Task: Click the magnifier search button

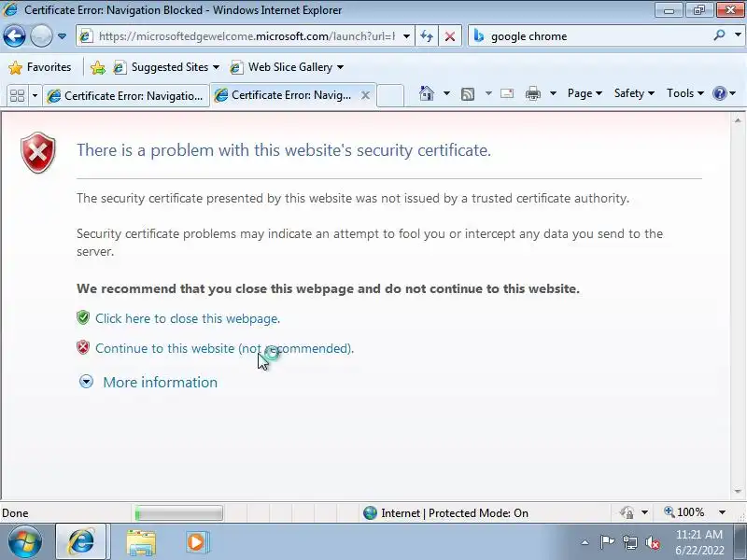Action: [x=719, y=35]
